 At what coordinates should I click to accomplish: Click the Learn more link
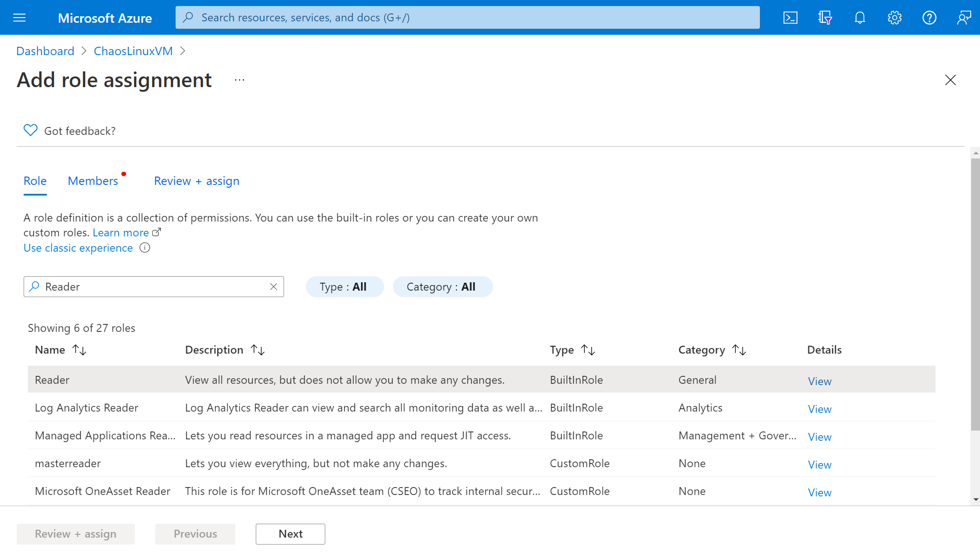coord(121,232)
